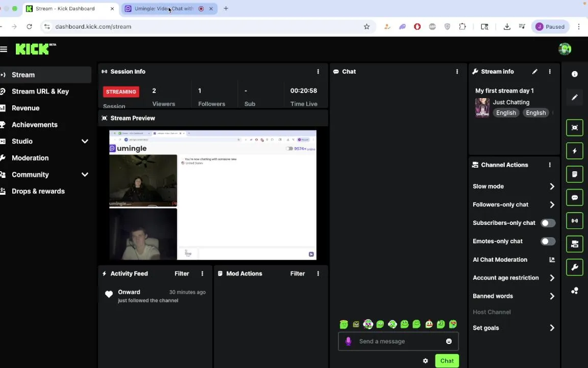This screenshot has height=368, width=588.
Task: Open the Activity Feed three-dot menu
Action: 202,274
